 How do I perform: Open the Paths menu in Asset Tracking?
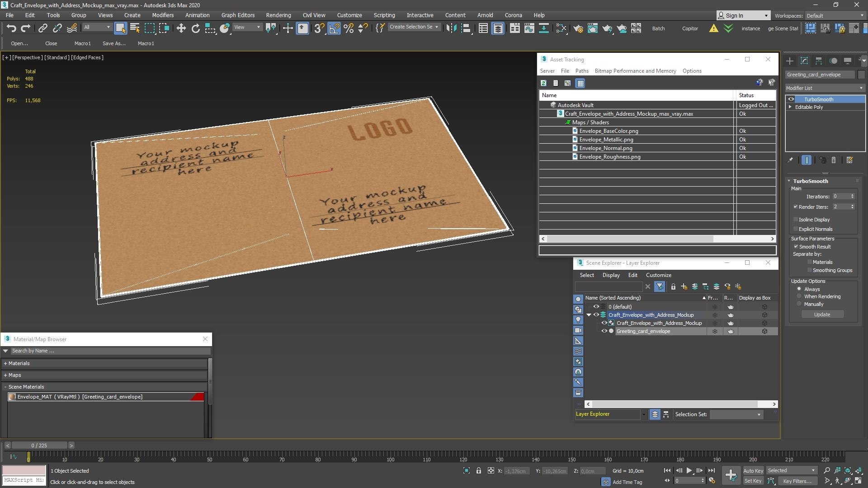(582, 71)
